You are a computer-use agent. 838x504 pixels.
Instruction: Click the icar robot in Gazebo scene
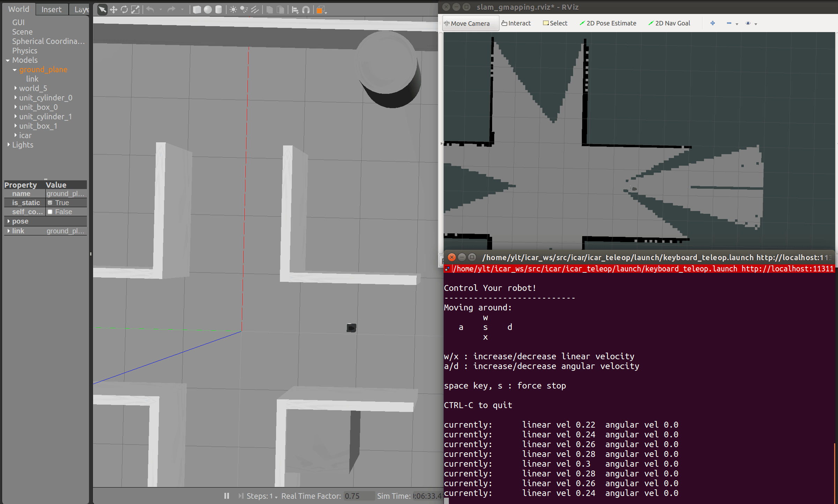click(351, 328)
